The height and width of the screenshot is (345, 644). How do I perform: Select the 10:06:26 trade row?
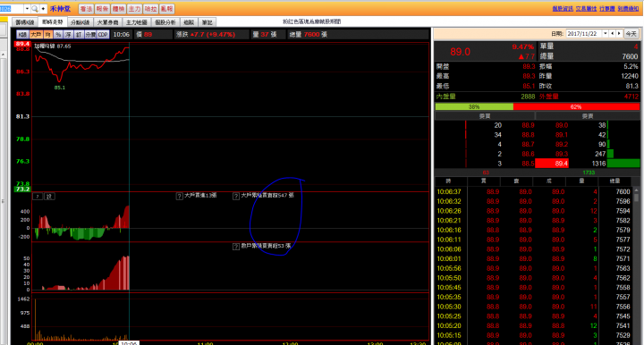534,211
